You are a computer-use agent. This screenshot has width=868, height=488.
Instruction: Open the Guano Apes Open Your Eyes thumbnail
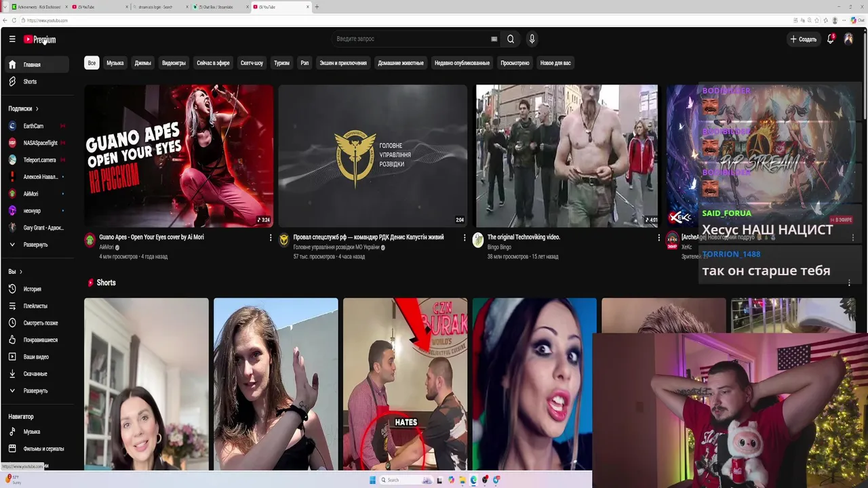click(178, 156)
